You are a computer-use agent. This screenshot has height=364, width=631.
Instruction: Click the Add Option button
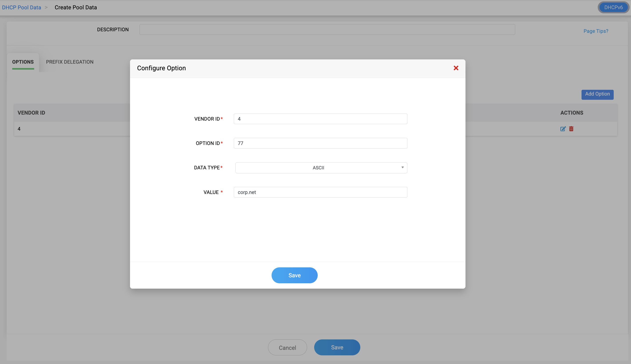tap(597, 94)
